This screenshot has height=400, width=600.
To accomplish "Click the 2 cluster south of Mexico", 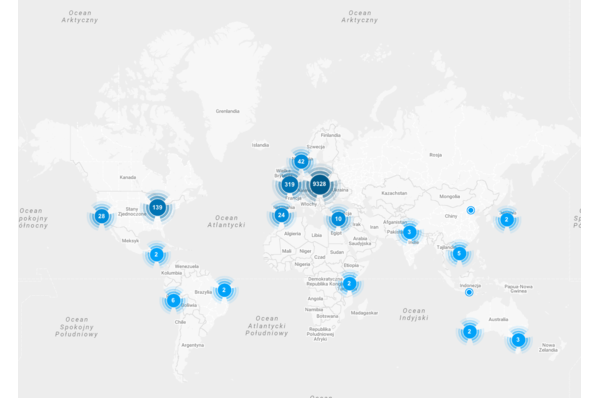I will (156, 255).
